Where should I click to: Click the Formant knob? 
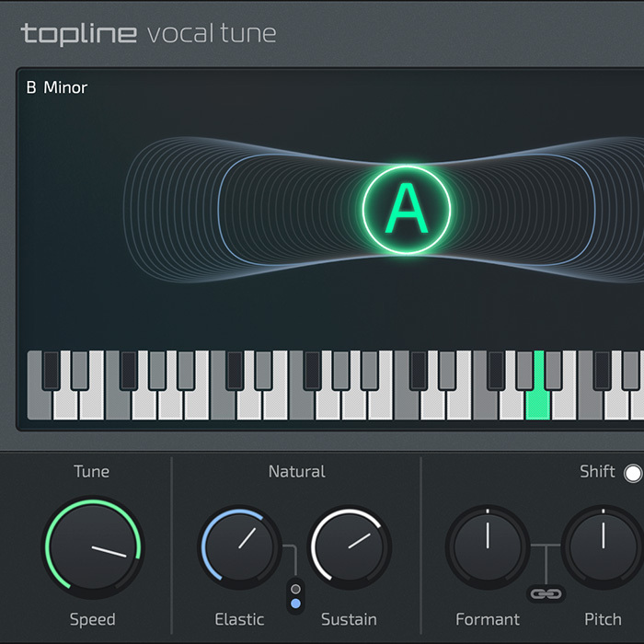click(x=488, y=546)
